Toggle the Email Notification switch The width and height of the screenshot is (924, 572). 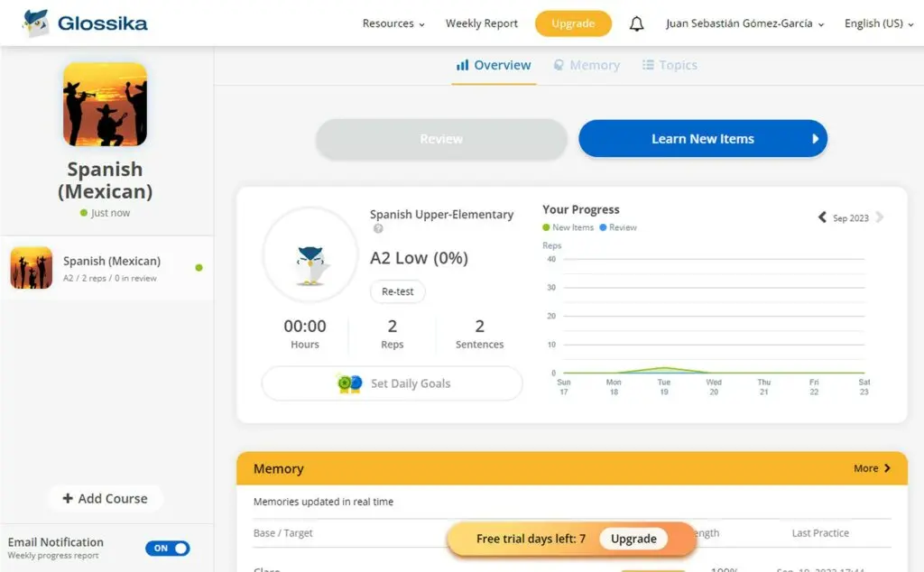[167, 548]
